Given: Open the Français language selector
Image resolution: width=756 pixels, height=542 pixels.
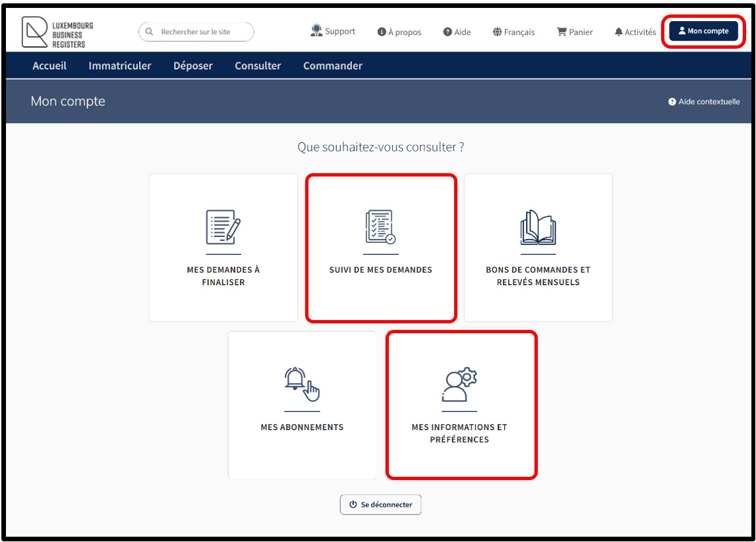Looking at the screenshot, I should click(x=513, y=32).
